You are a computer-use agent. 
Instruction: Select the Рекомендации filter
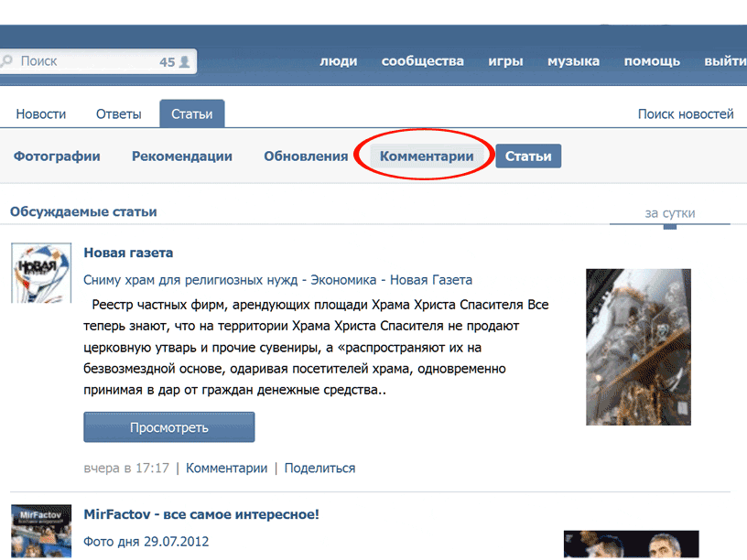coord(182,156)
